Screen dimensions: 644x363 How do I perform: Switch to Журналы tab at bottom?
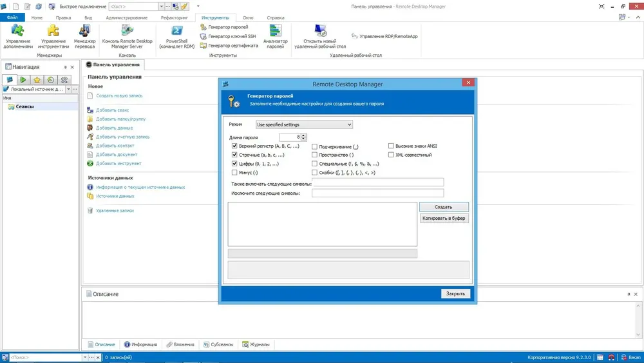point(256,344)
